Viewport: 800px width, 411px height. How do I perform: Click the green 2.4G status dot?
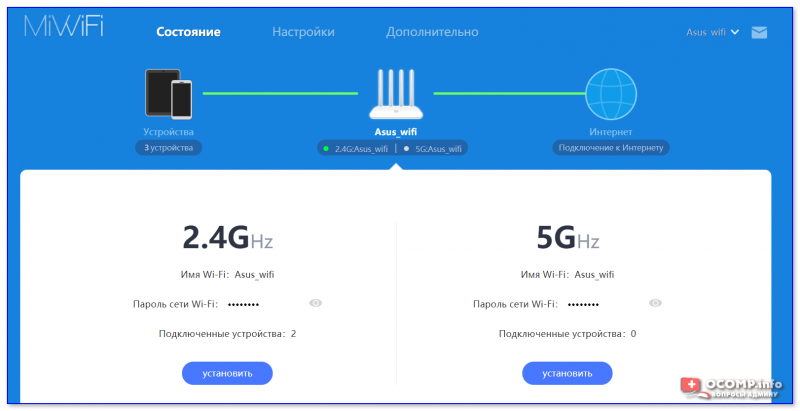tap(326, 149)
